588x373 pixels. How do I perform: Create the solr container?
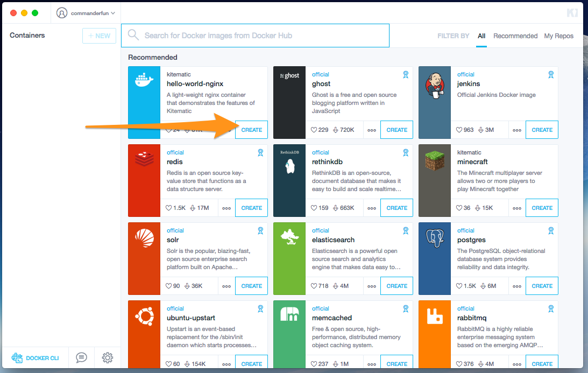(x=252, y=286)
